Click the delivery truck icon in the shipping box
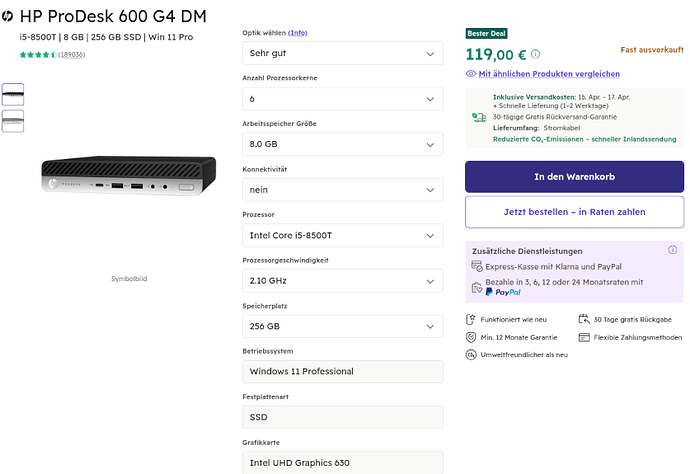This screenshot has width=690, height=474. (x=479, y=118)
